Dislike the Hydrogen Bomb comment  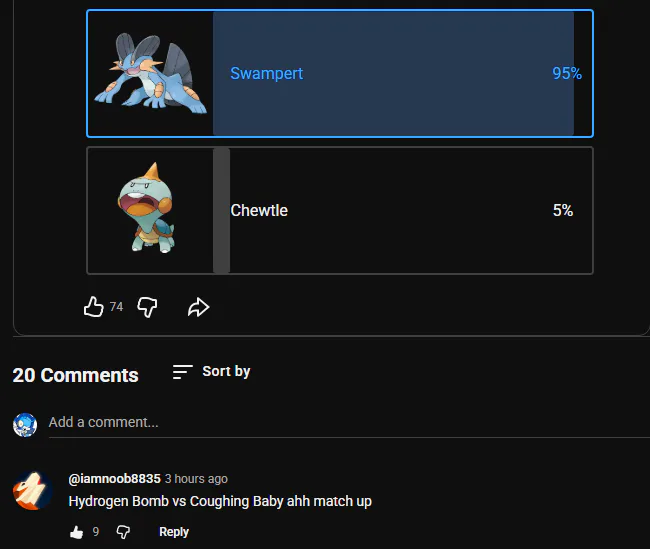(x=123, y=532)
